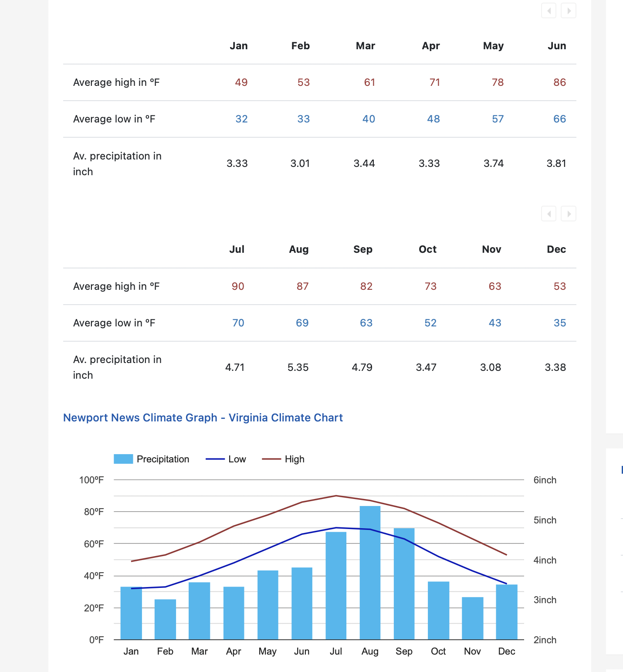This screenshot has height=672, width=623.
Task: Toggle the Low line legend entry
Action: pos(226,459)
